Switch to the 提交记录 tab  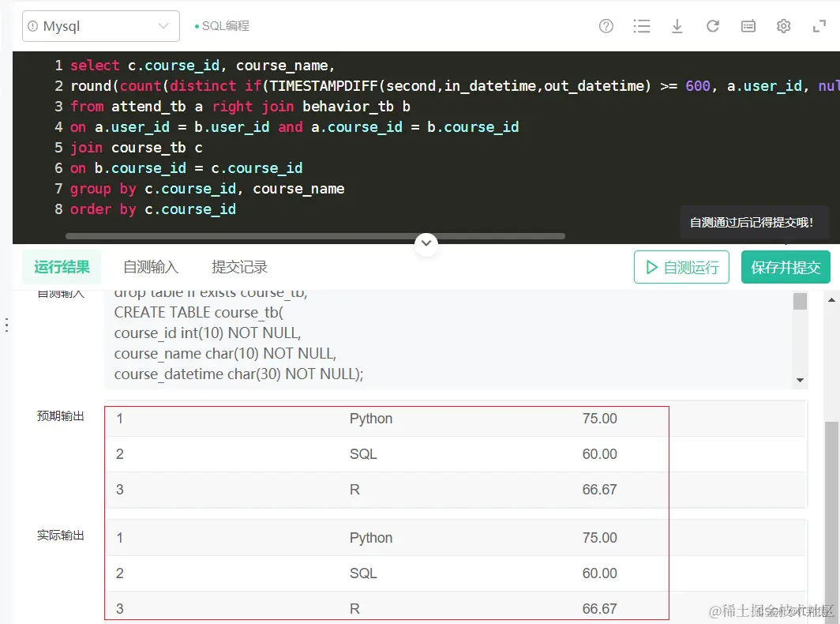pos(239,267)
